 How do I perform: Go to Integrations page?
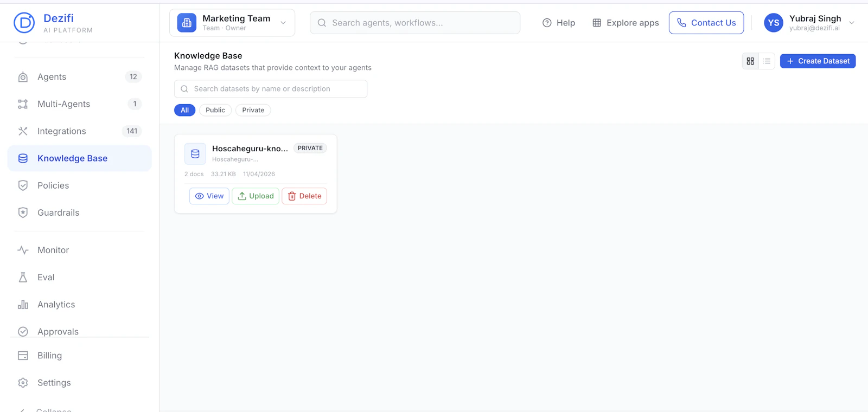tap(79, 131)
